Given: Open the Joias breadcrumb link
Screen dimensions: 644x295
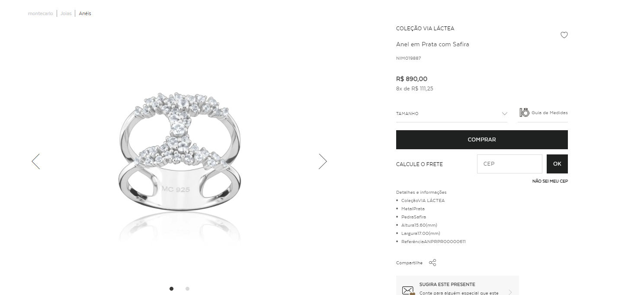Looking at the screenshot, I should click(x=66, y=13).
